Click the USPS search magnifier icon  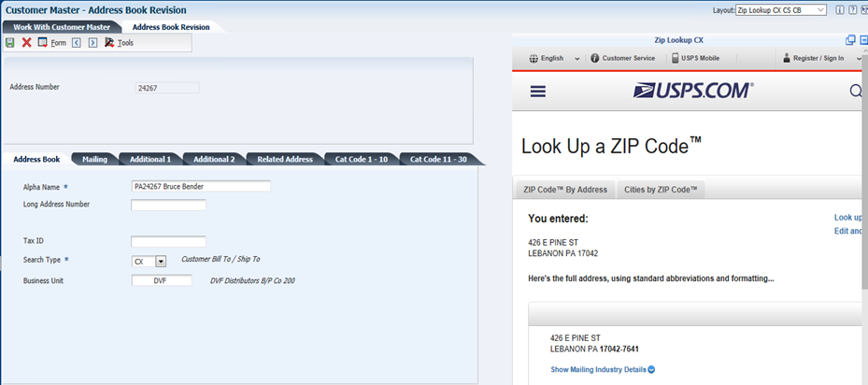coord(857,91)
